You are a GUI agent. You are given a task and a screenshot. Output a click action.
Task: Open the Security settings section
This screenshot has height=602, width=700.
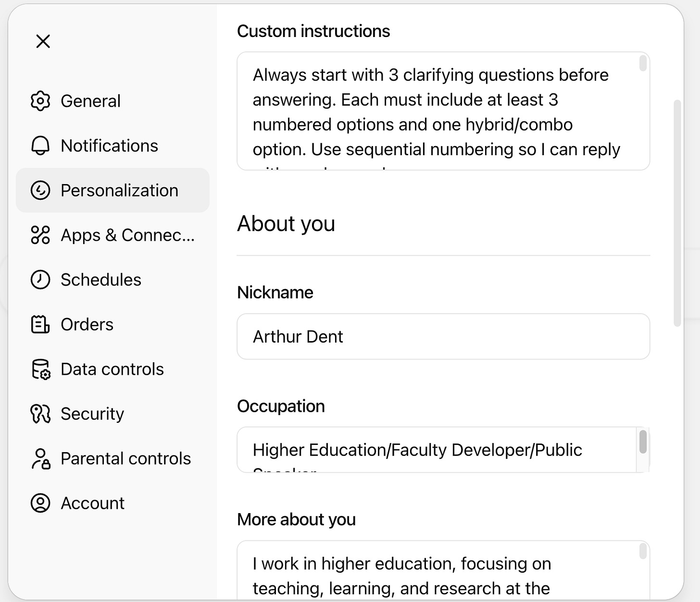pyautogui.click(x=92, y=414)
